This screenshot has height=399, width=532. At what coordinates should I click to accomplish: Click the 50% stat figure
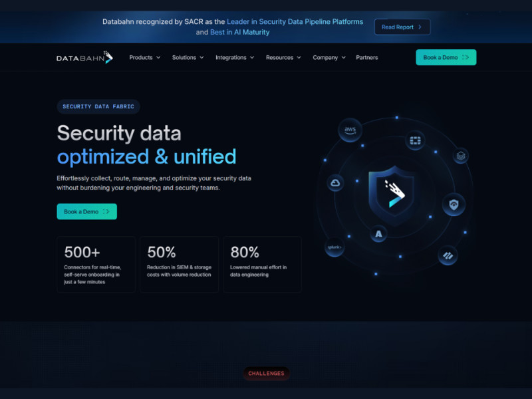(162, 252)
